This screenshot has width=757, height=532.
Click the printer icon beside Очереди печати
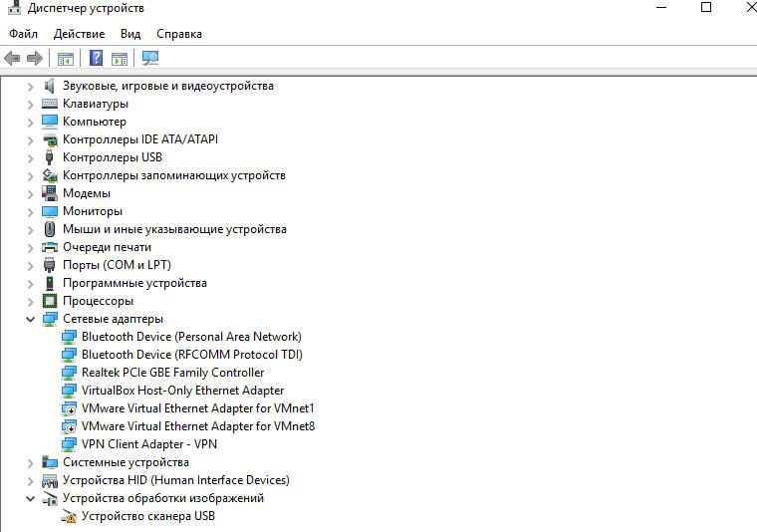click(49, 247)
